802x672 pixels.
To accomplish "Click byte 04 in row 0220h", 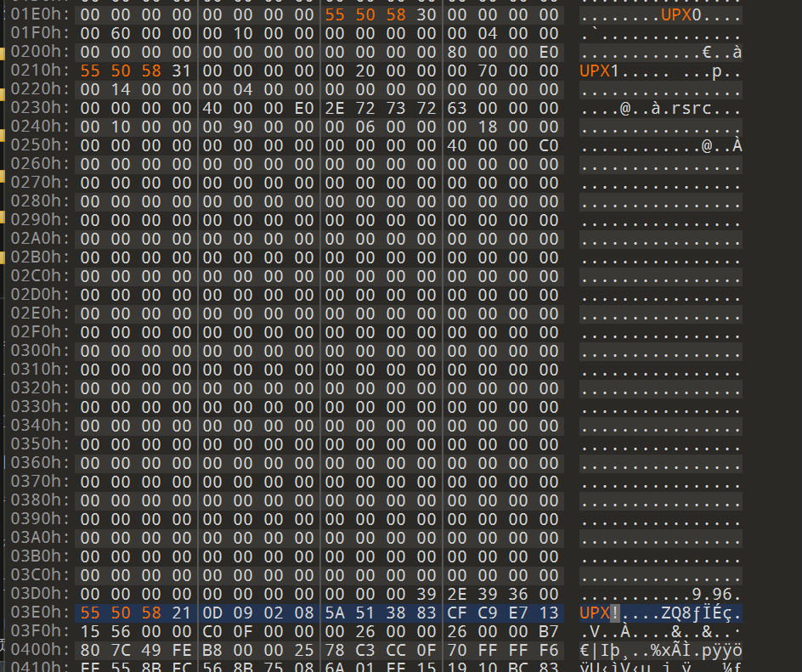I will tap(243, 89).
